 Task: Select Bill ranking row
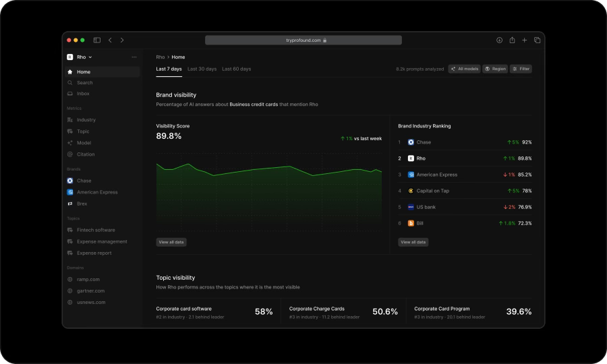pyautogui.click(x=465, y=224)
